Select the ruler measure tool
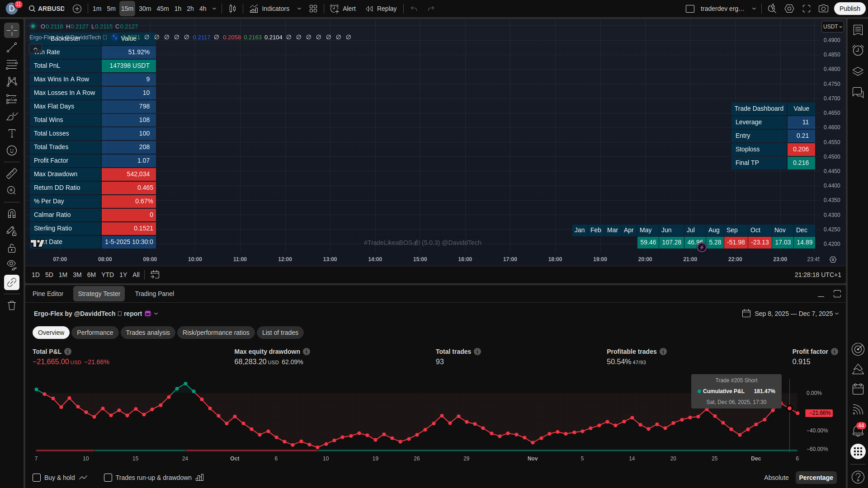 (x=12, y=174)
